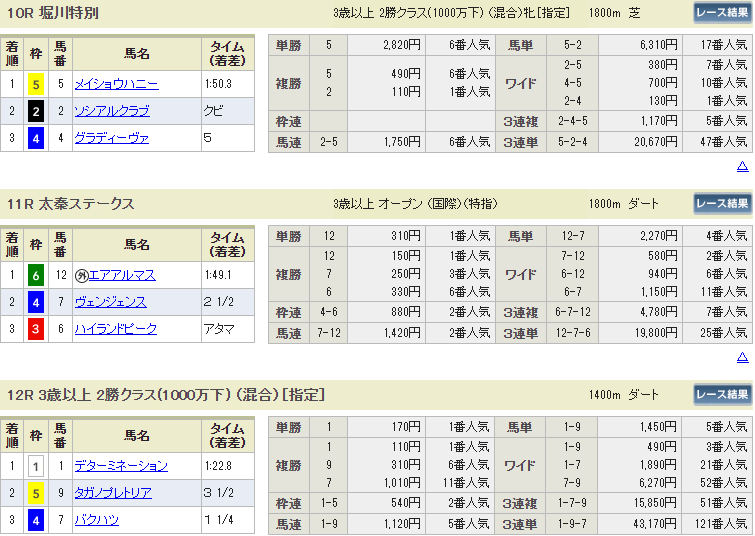Click 馬連 payout 1,750円

pos(402,142)
